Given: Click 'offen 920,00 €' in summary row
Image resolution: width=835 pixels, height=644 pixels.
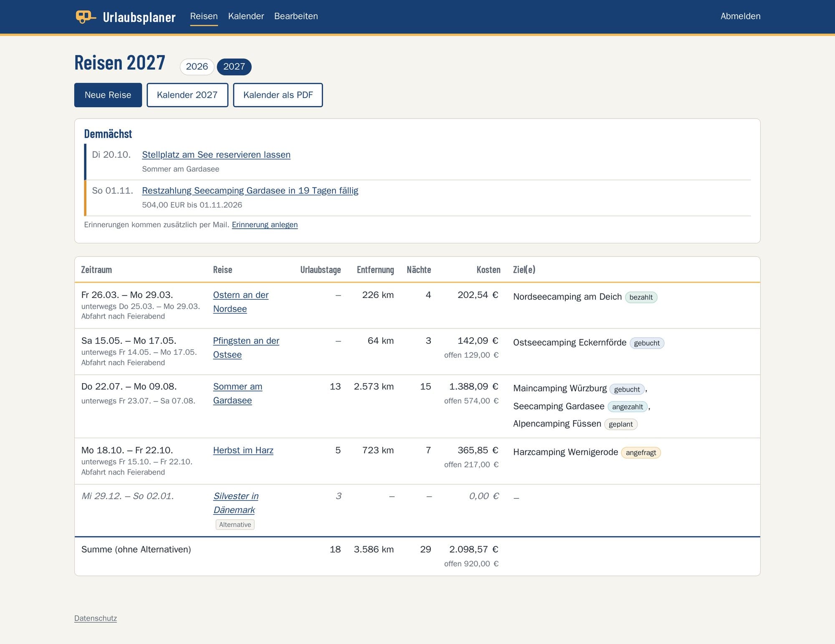Looking at the screenshot, I should (x=471, y=564).
